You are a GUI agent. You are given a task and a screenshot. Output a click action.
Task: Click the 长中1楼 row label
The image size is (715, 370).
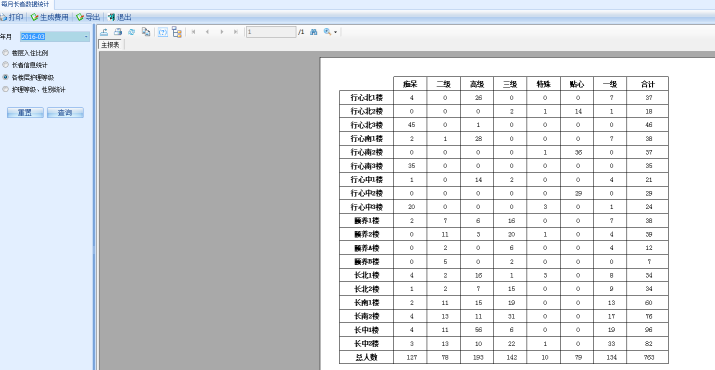pos(367,330)
